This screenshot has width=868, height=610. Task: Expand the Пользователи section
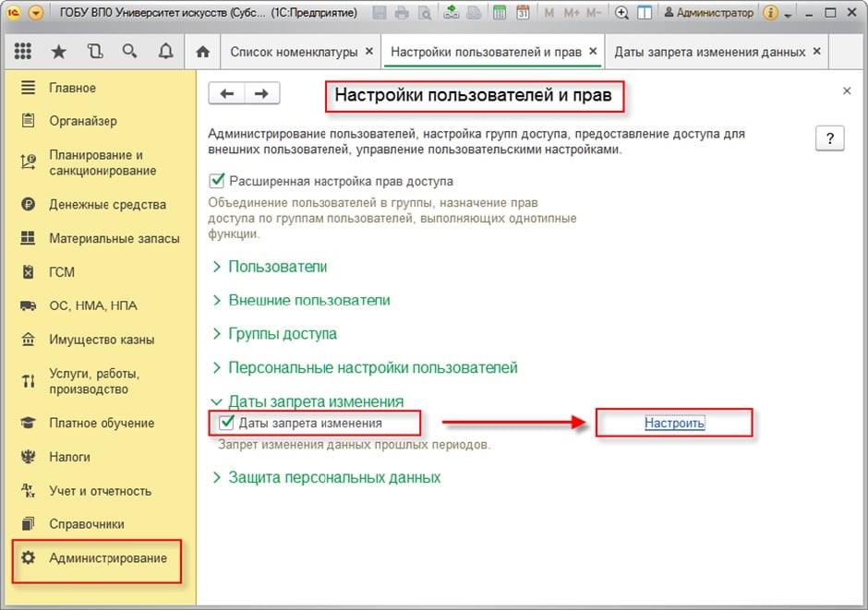pyautogui.click(x=277, y=267)
